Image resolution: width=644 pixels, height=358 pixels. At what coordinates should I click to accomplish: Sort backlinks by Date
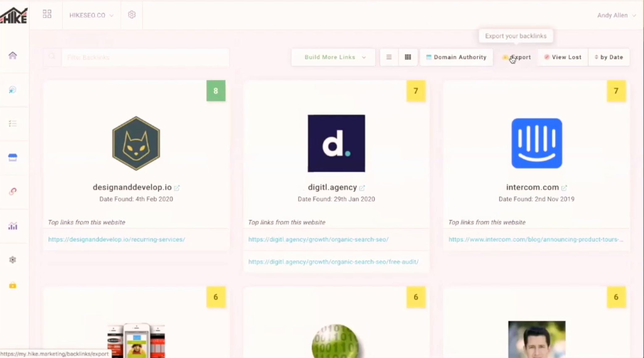(609, 57)
